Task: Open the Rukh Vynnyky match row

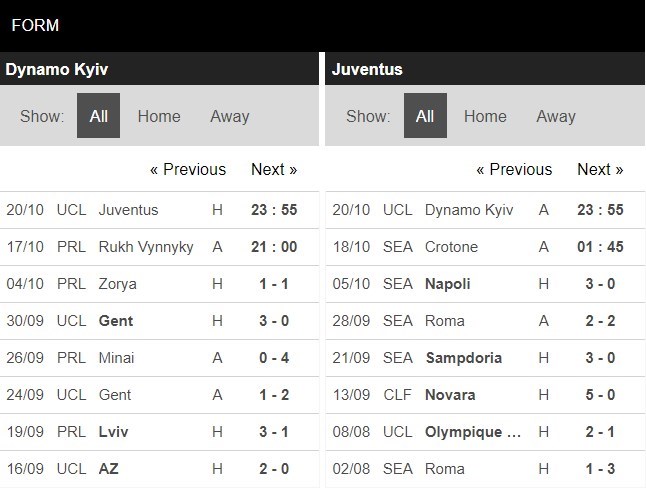Action: [x=159, y=247]
